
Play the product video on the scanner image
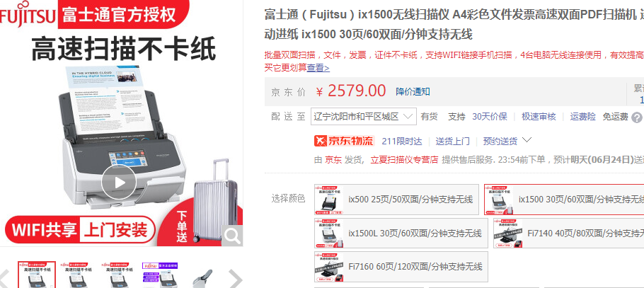click(119, 182)
